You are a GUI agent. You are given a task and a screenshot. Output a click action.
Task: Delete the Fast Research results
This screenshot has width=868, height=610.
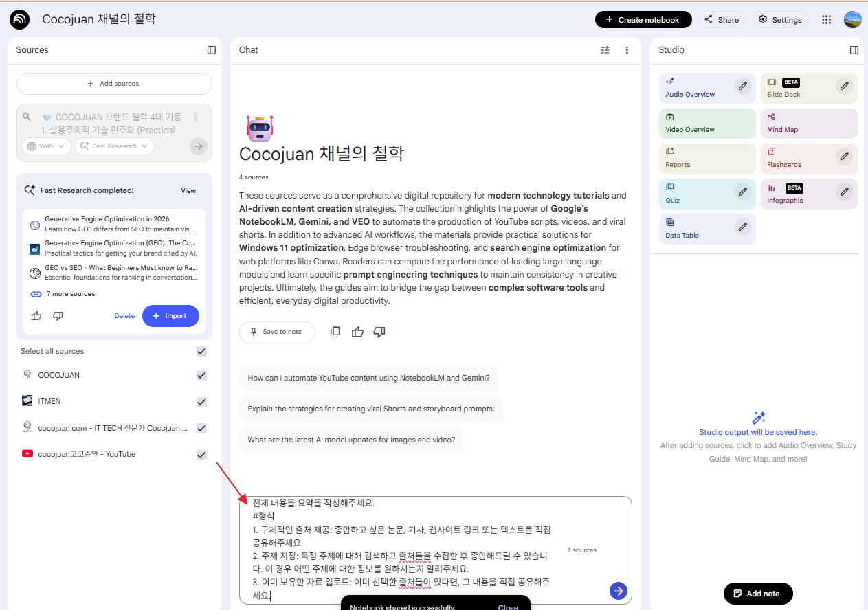point(124,316)
